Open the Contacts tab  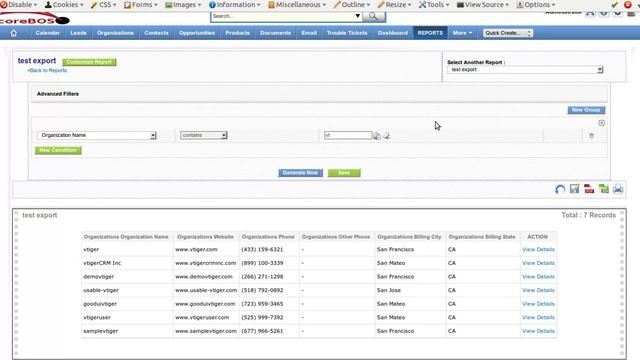[156, 33]
